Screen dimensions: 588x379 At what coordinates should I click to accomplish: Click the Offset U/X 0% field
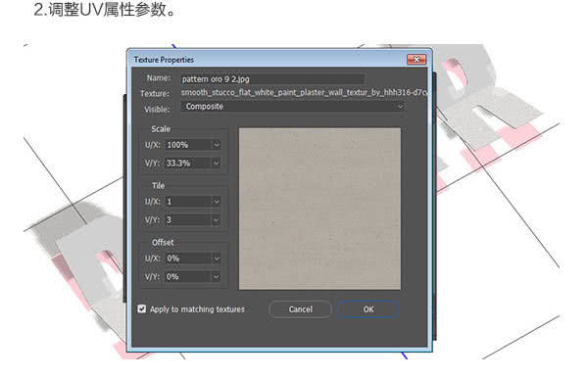[x=188, y=259]
